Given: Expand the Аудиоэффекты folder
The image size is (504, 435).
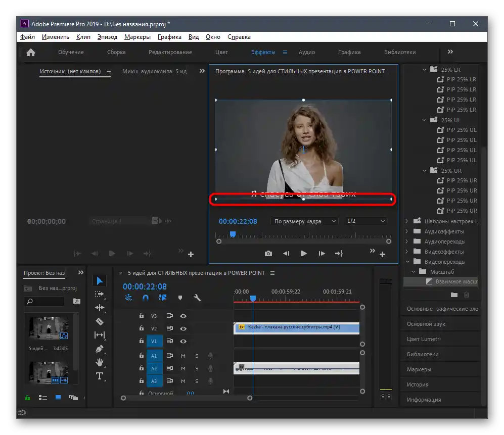Looking at the screenshot, I should 407,231.
